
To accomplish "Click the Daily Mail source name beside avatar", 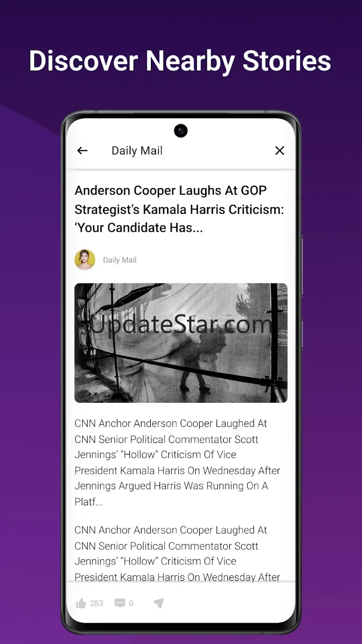I will click(120, 260).
